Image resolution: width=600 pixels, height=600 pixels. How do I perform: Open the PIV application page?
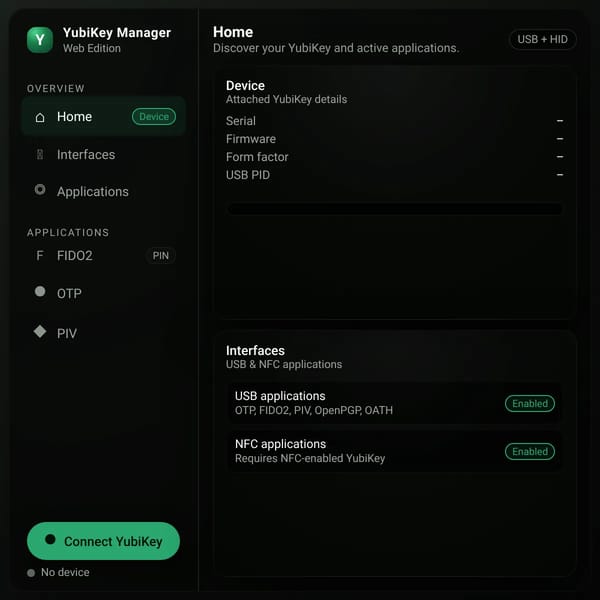[104, 333]
